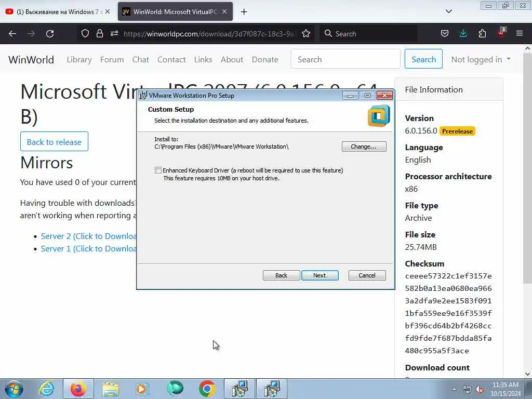Image resolution: width=532 pixels, height=399 pixels.
Task: Click the version 6.0.156.0 text
Action: coord(421,131)
